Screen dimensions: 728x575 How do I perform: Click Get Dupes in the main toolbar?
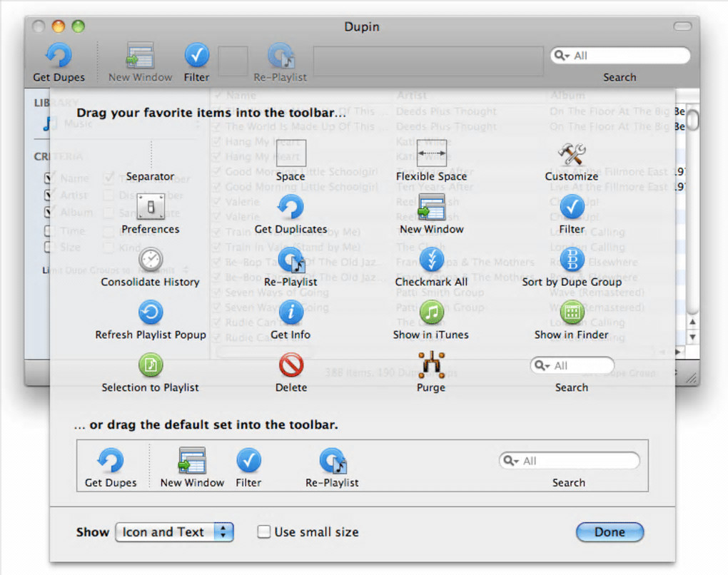[x=59, y=63]
